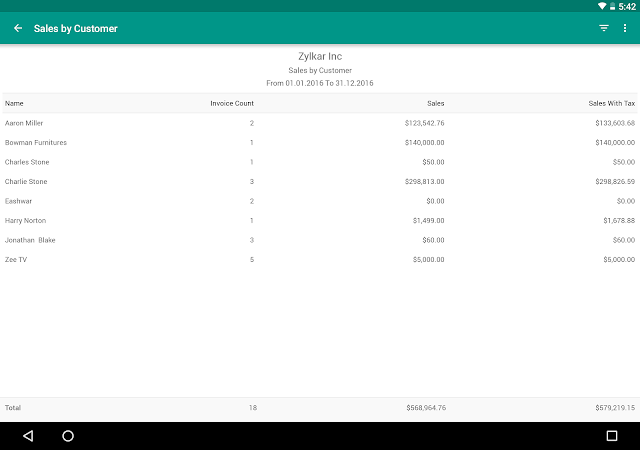Open the Charles Stone row
This screenshot has width=640, height=450.
[x=320, y=162]
